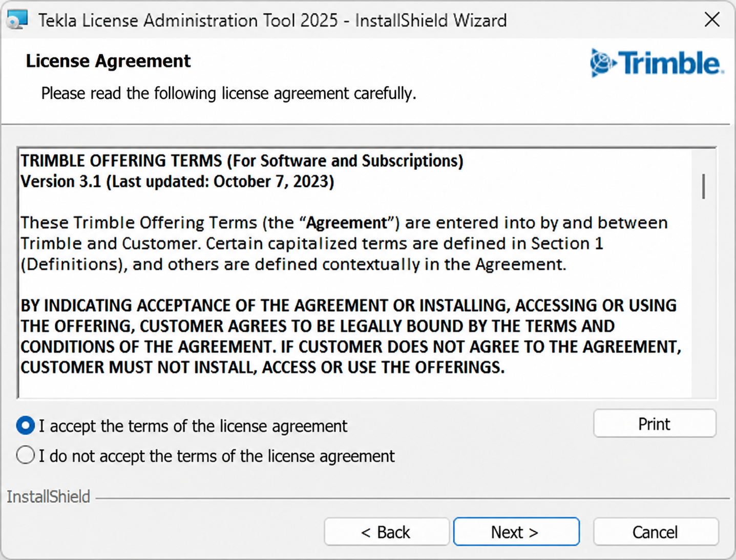The height and width of the screenshot is (560, 736).
Task: Click the 'License Agreement' header title
Action: click(x=108, y=61)
